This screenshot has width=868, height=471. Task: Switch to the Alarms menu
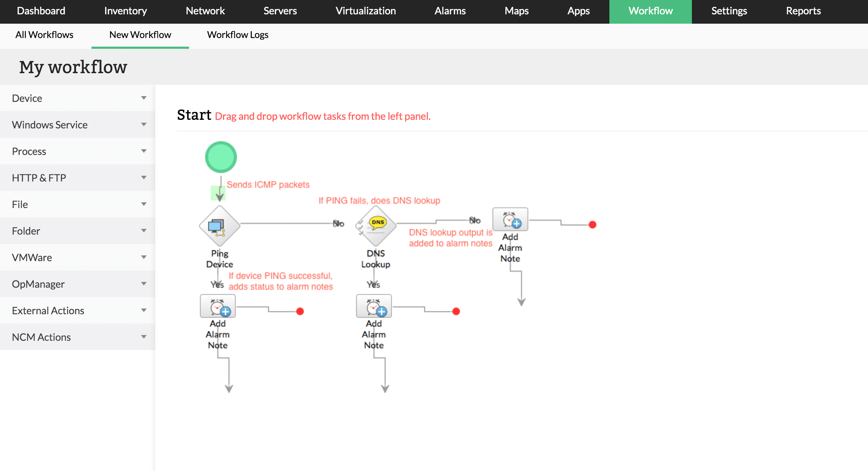[450, 11]
